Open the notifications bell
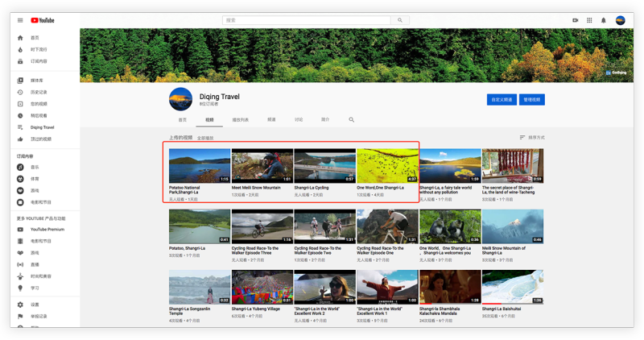Screen dimensions: 644x340 pos(604,20)
